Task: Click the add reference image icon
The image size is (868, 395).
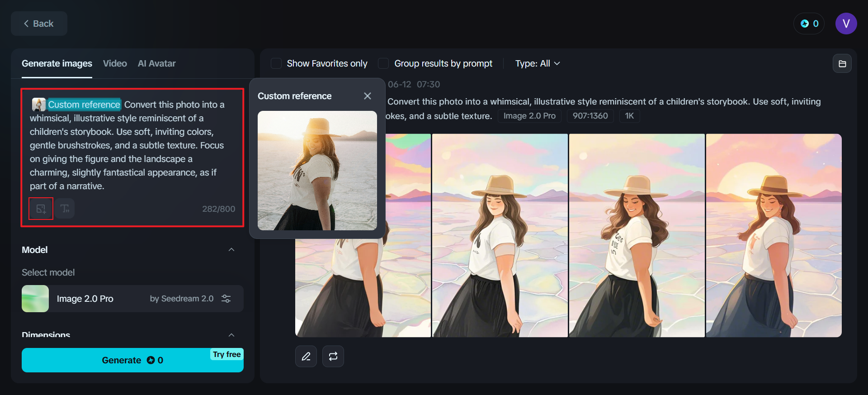Action: click(41, 209)
